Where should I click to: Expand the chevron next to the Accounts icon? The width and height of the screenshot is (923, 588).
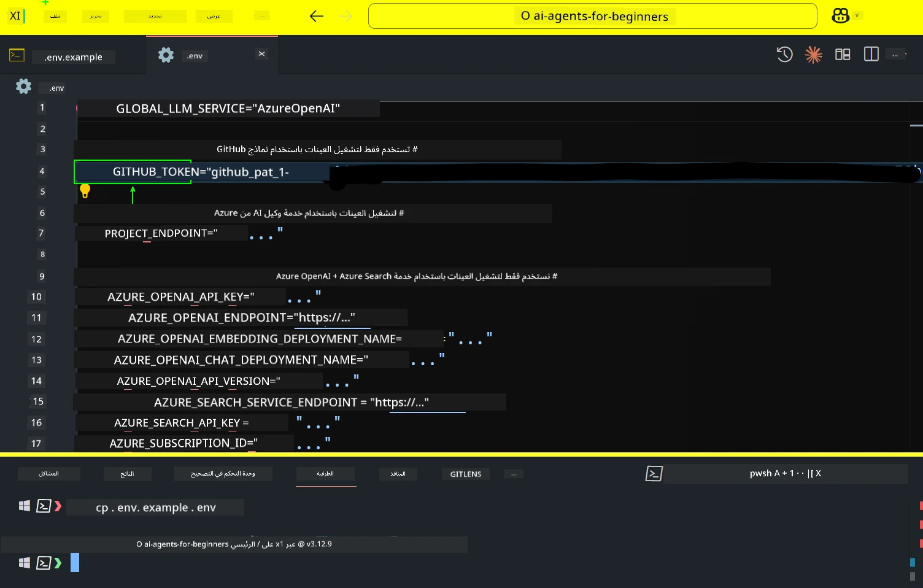click(857, 16)
